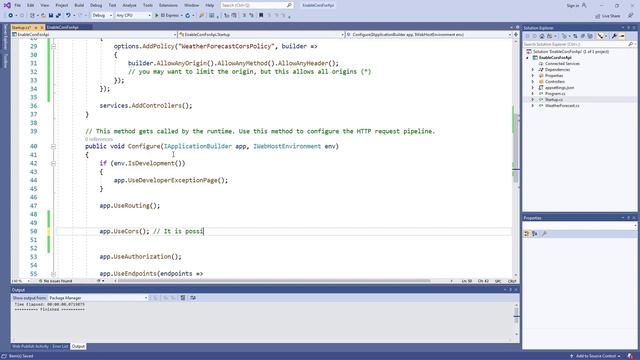640x360 pixels.
Task: Click the Property Pages wrench in Properties panel
Action: [544, 234]
